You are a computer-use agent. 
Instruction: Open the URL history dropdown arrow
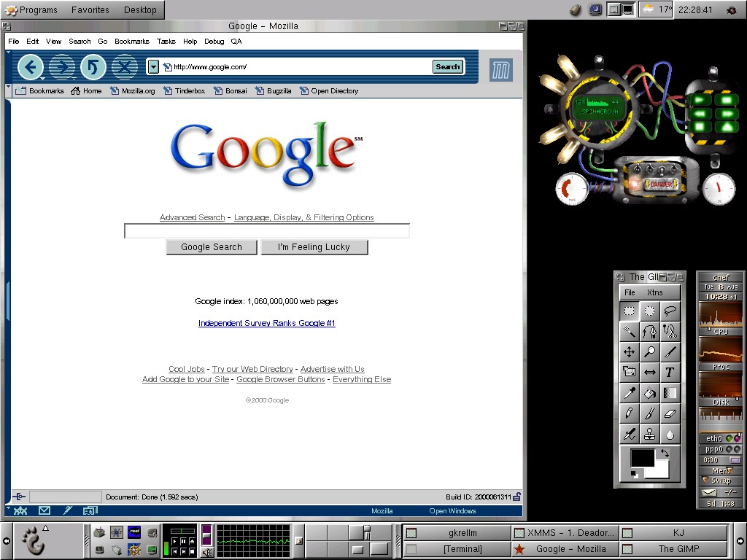[153, 66]
